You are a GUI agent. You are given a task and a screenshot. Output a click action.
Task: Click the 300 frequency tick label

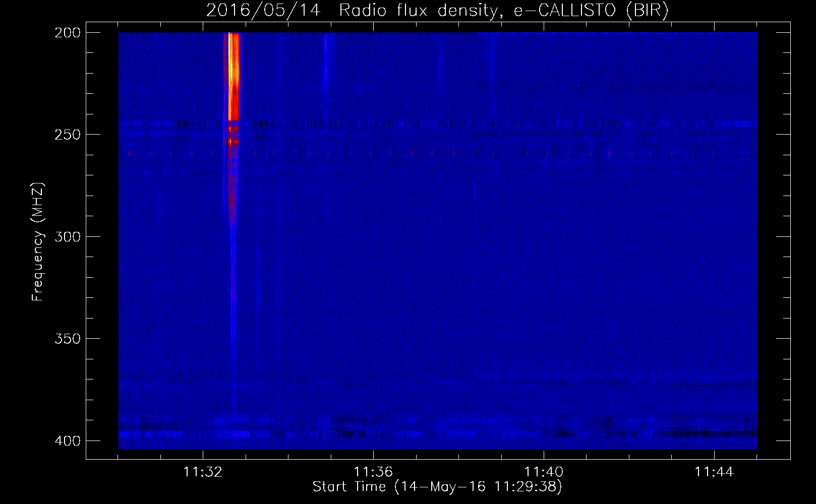(x=67, y=236)
